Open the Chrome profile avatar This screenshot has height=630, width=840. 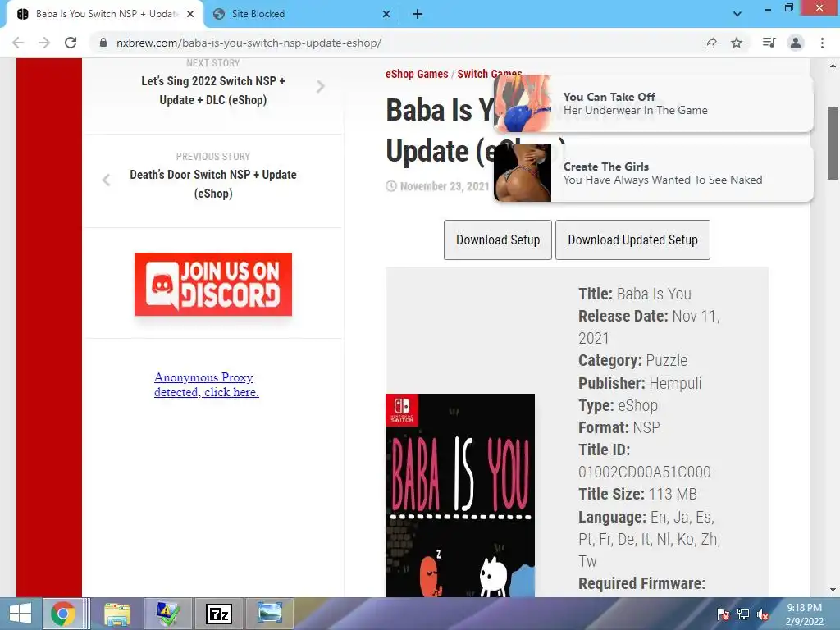click(796, 43)
